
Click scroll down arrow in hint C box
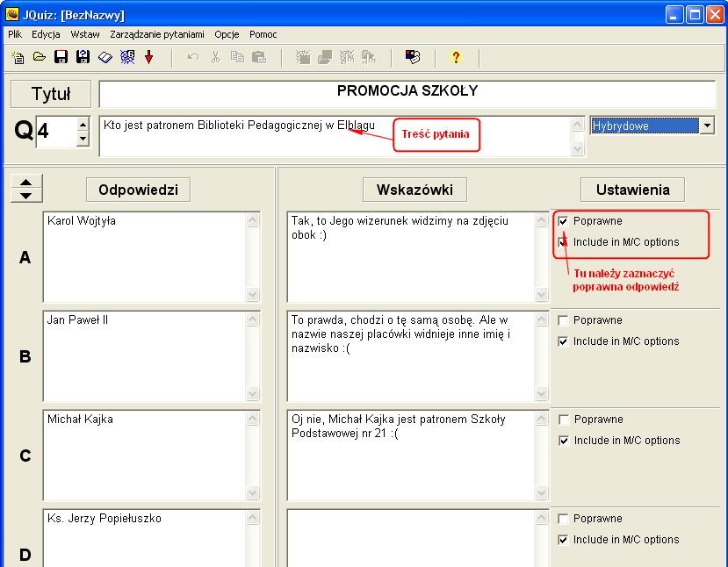tap(541, 493)
